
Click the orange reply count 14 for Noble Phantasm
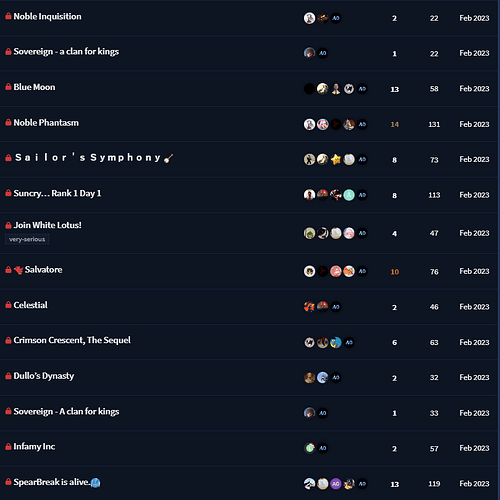click(395, 125)
